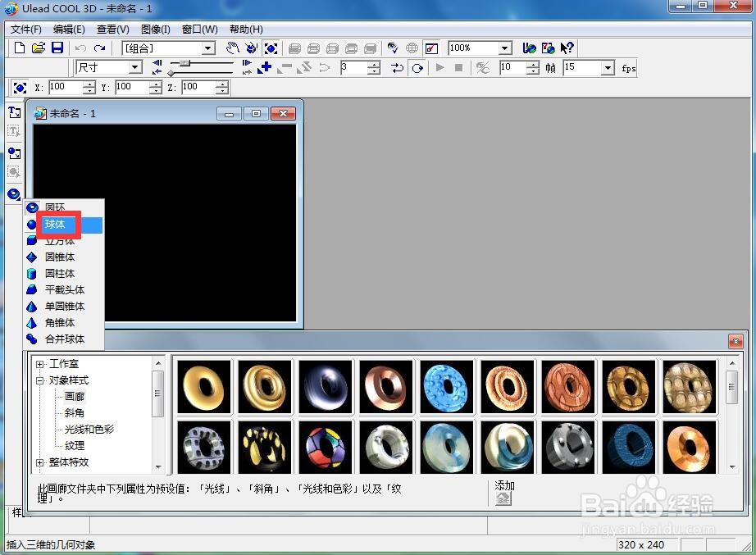This screenshot has width=756, height=555.
Task: Select the plain gold torus thumbnail
Action: click(204, 387)
